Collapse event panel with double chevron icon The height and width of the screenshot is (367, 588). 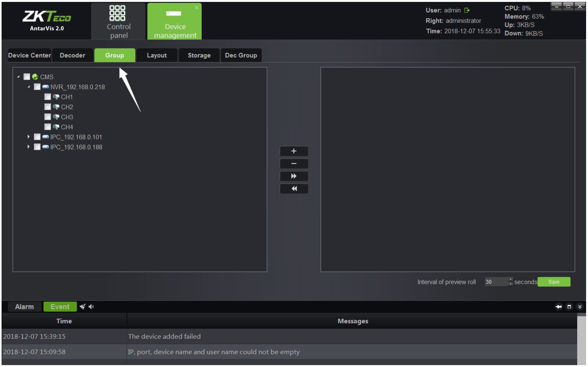[x=580, y=307]
